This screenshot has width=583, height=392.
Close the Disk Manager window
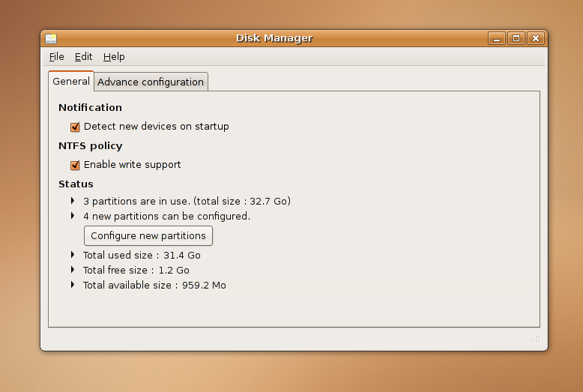pos(535,38)
